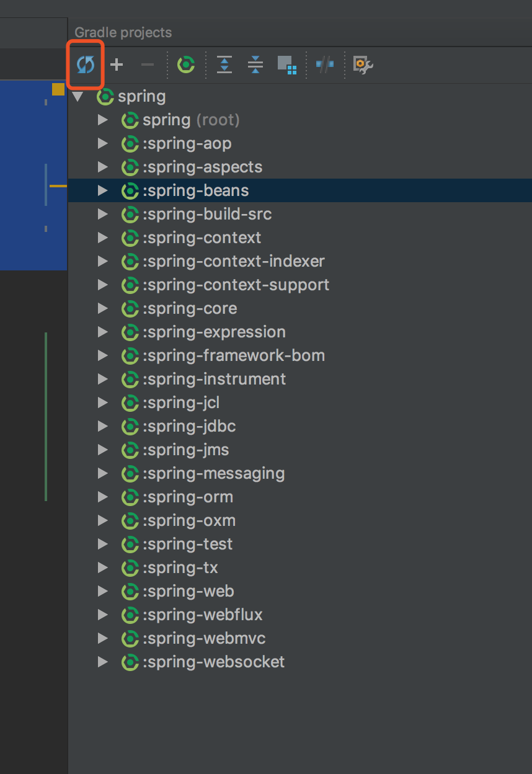
Task: Select the :spring-framework-bom label
Action: [x=234, y=356]
